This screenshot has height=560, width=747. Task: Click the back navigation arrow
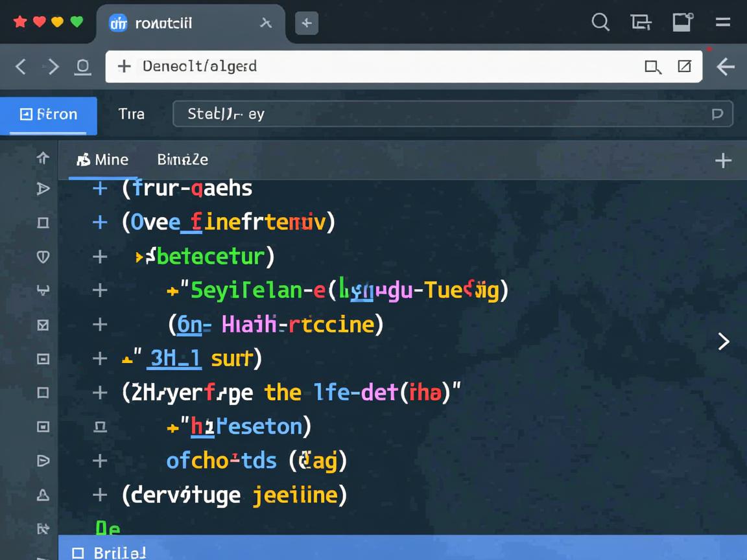click(x=21, y=66)
